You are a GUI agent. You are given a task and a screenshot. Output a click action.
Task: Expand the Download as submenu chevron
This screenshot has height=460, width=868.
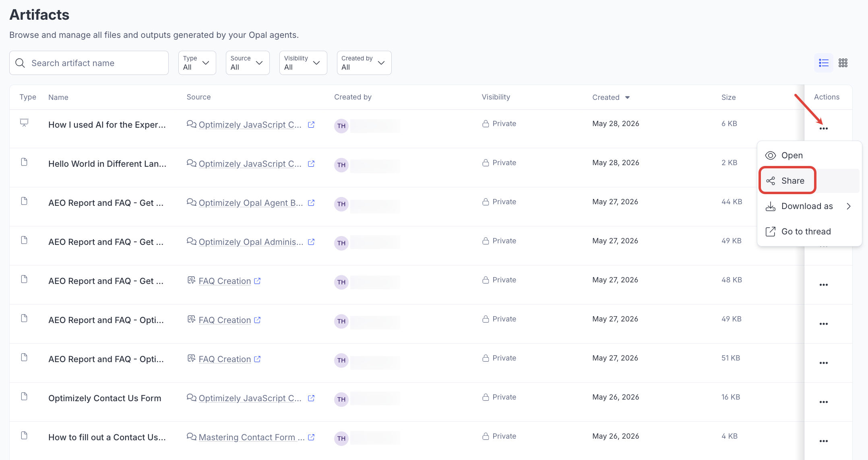click(849, 206)
